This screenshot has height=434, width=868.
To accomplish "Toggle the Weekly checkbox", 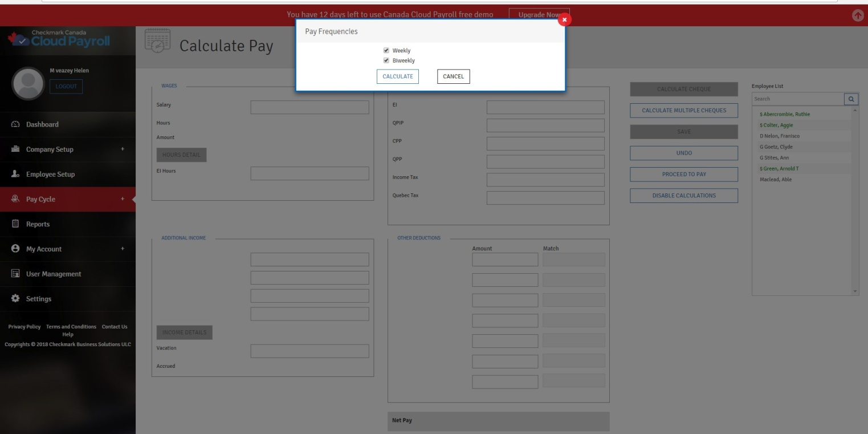I will 386,51.
